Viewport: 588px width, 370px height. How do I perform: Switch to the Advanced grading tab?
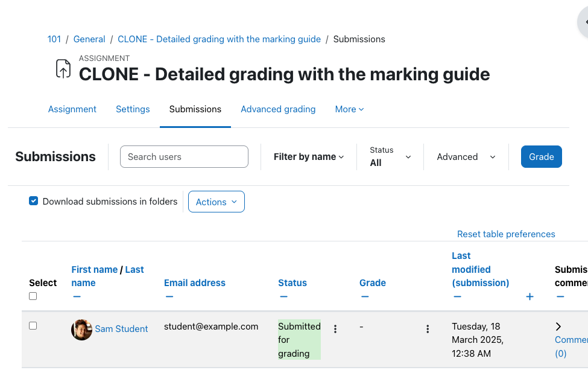pos(278,109)
